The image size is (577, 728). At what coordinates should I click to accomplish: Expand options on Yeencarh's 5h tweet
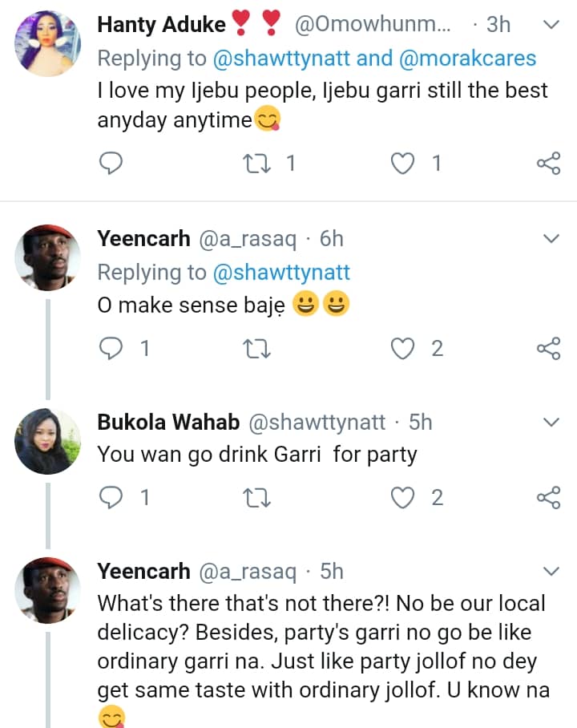(x=551, y=571)
